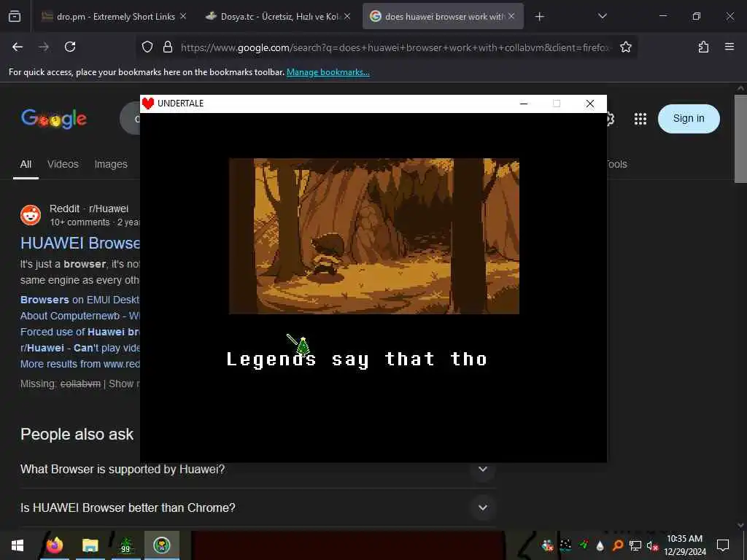747x560 pixels.
Task: Click the Firefox page vertical scrollbar thumb
Action: 740,138
